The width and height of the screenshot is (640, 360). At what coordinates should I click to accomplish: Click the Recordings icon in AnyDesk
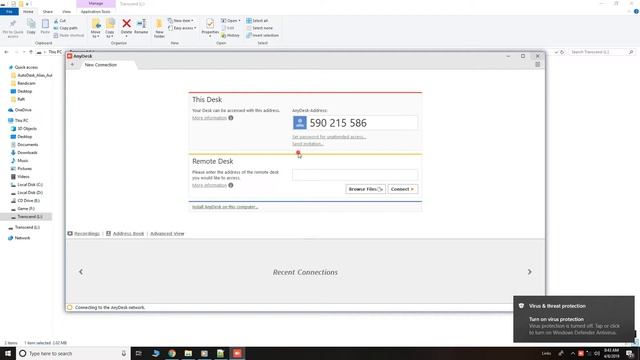[x=70, y=233]
